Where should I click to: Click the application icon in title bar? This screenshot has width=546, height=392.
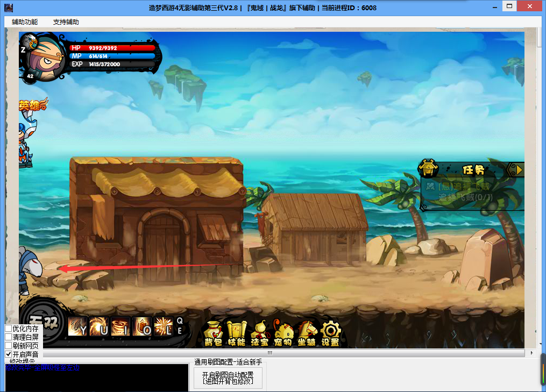click(x=9, y=8)
